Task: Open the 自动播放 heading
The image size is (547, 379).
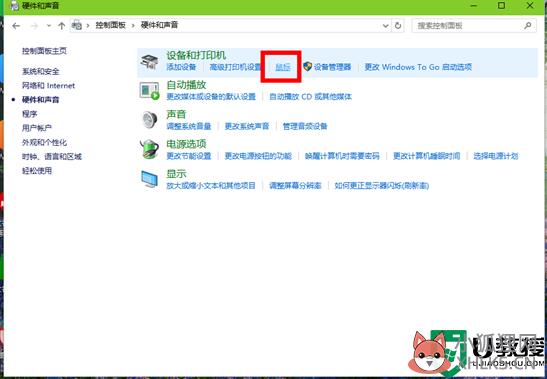Action: pyautogui.click(x=186, y=85)
